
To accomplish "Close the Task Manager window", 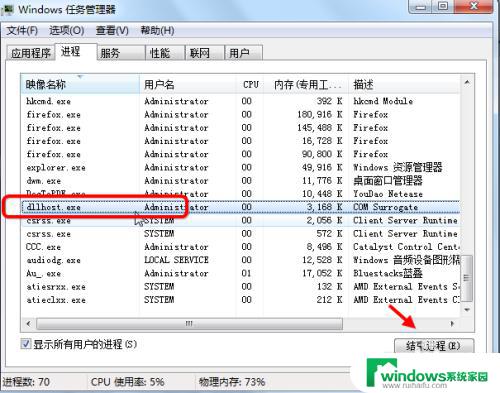I will click(473, 6).
